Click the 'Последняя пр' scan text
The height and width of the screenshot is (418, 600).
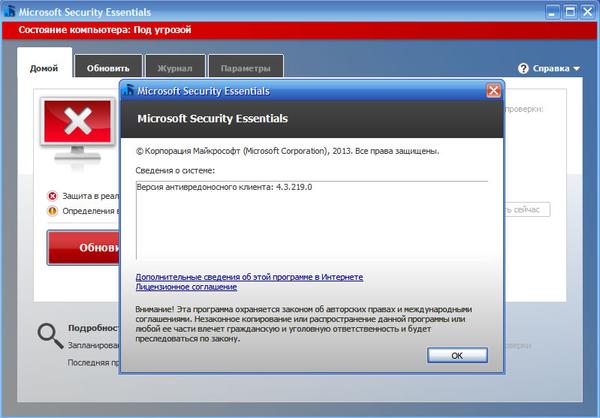94,362
